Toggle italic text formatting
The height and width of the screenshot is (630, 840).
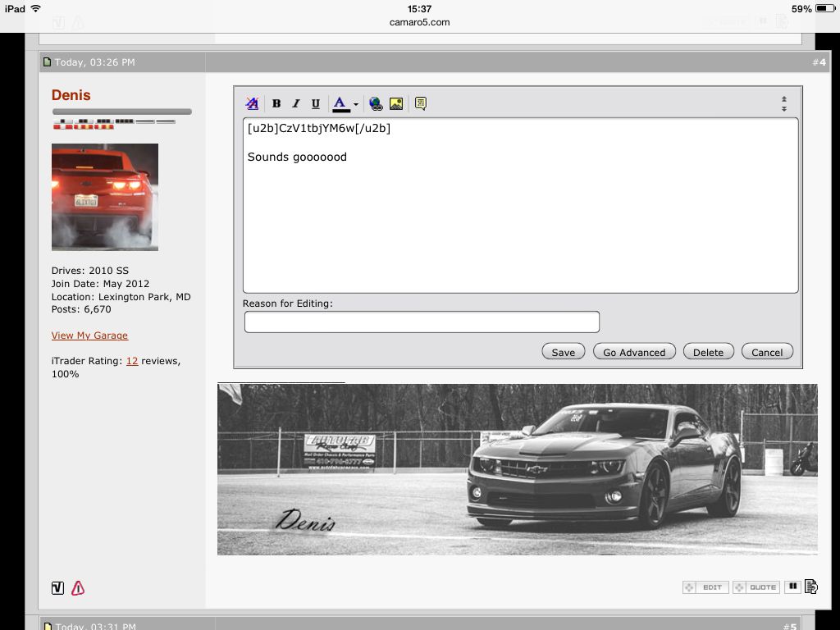pyautogui.click(x=296, y=103)
